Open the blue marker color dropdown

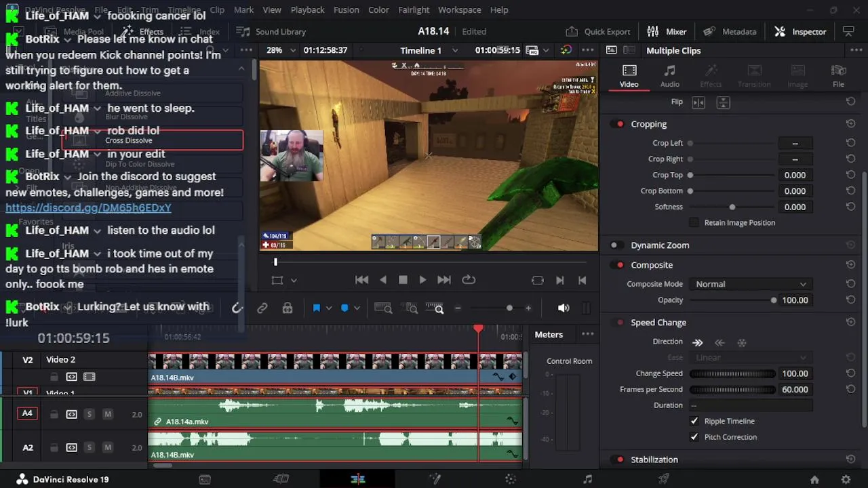pyautogui.click(x=357, y=308)
